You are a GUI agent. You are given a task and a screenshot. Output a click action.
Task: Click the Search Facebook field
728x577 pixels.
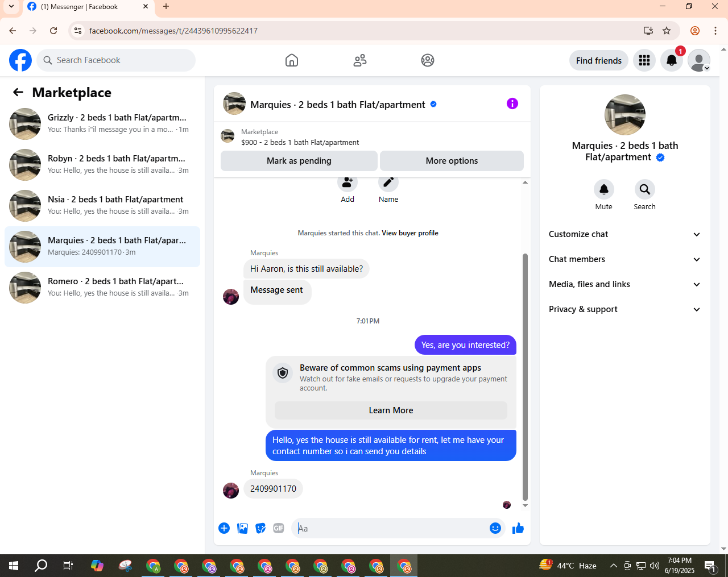[116, 60]
